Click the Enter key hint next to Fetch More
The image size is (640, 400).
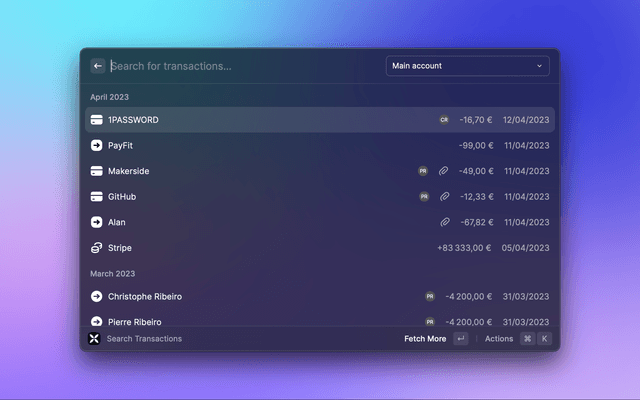(x=460, y=339)
